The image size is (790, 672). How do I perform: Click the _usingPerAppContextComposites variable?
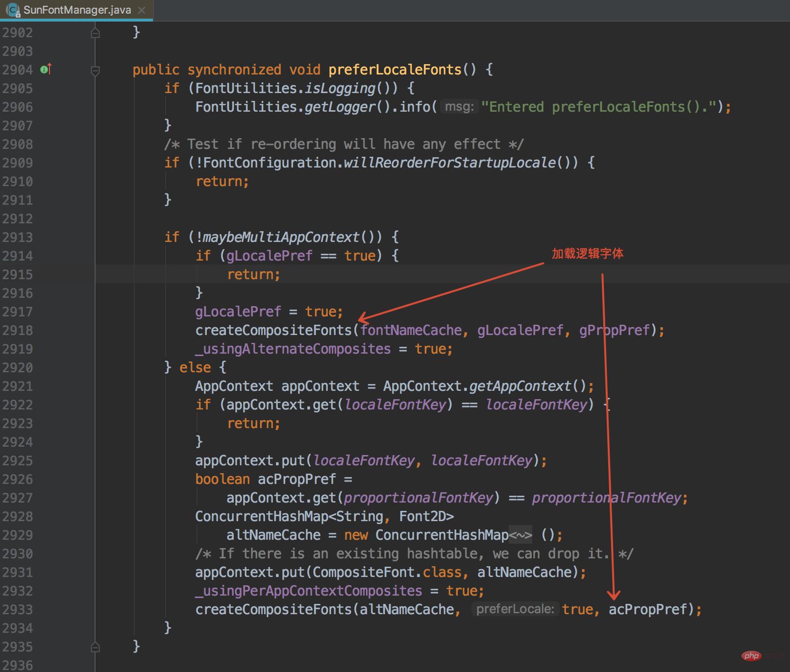coord(309,591)
